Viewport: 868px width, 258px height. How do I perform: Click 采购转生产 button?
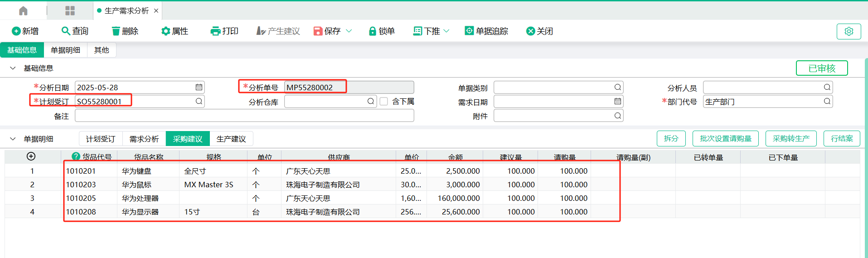point(791,139)
